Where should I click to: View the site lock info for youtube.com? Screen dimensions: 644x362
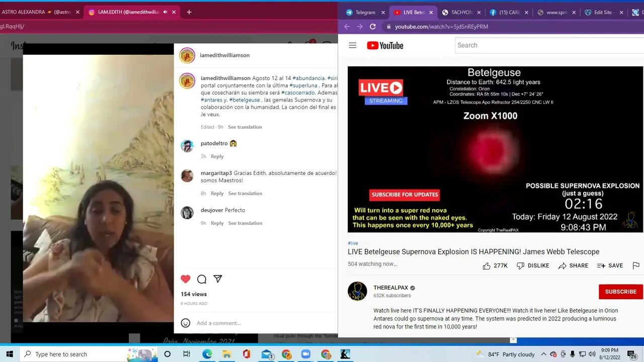[x=388, y=27]
